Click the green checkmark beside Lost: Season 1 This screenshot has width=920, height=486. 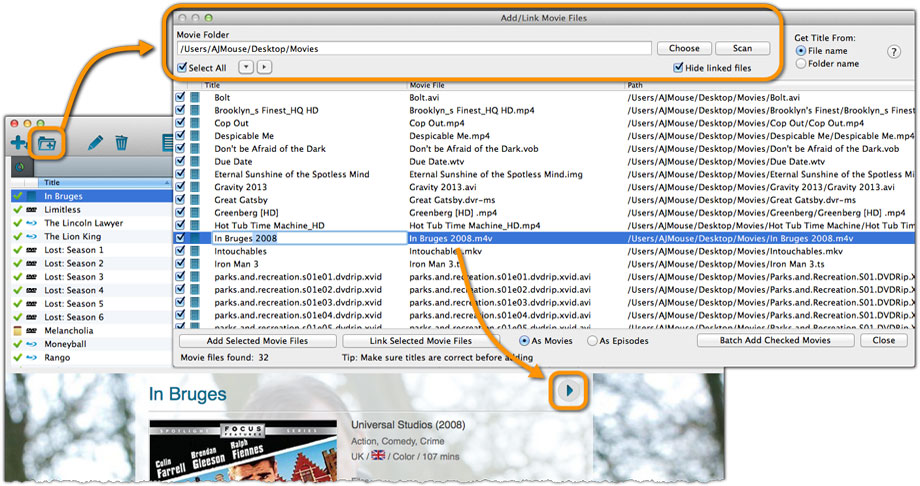[x=18, y=250]
